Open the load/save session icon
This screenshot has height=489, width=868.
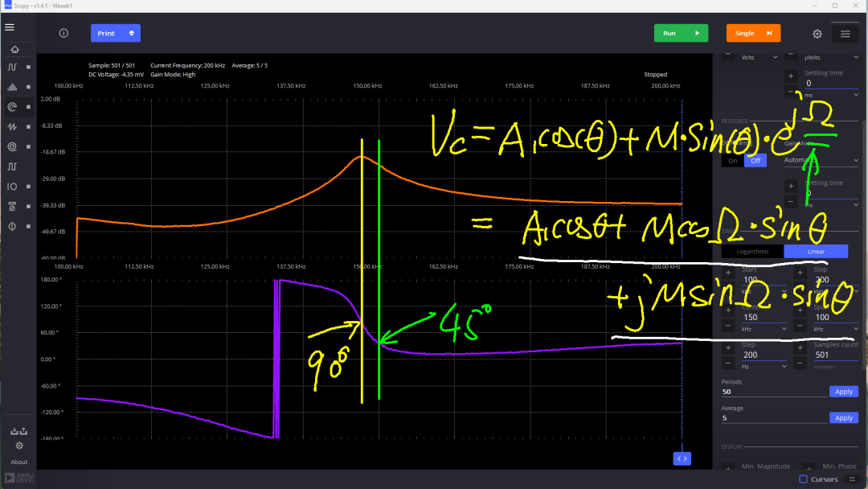click(18, 431)
